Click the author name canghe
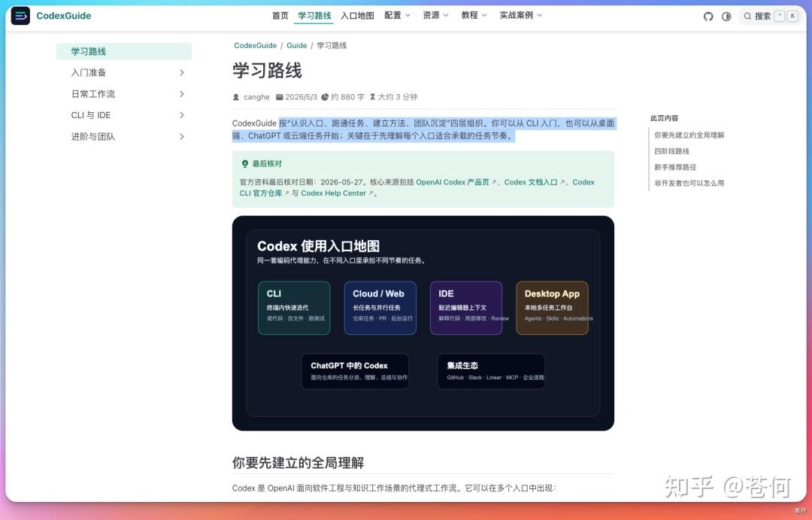Image resolution: width=812 pixels, height=520 pixels. [256, 97]
